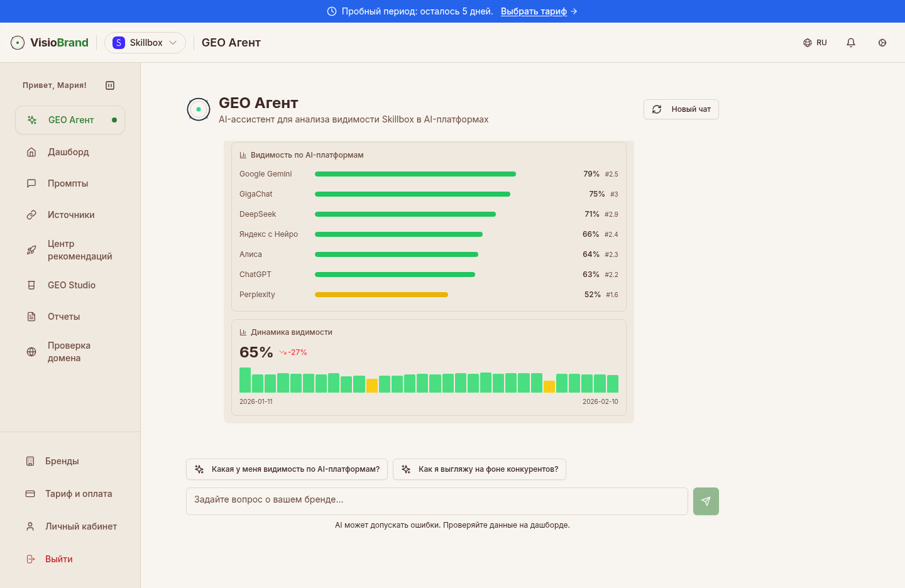Click the globe icon for Проверка домена
The width and height of the screenshot is (905, 588).
tap(31, 352)
